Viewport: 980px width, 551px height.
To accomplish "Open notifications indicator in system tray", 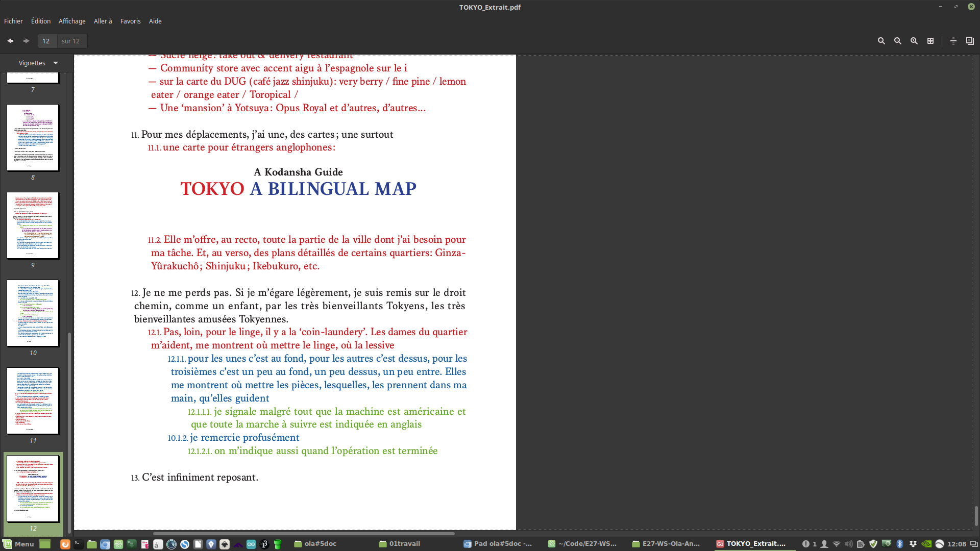I will [809, 544].
